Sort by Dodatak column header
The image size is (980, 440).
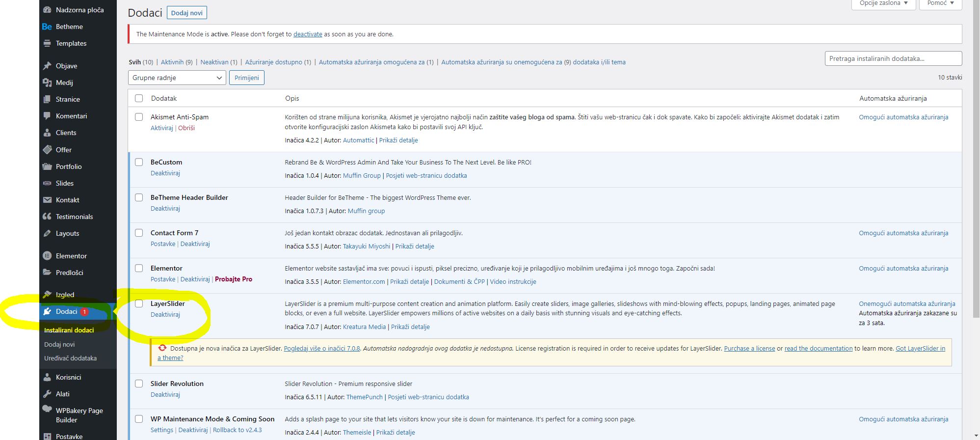[164, 98]
